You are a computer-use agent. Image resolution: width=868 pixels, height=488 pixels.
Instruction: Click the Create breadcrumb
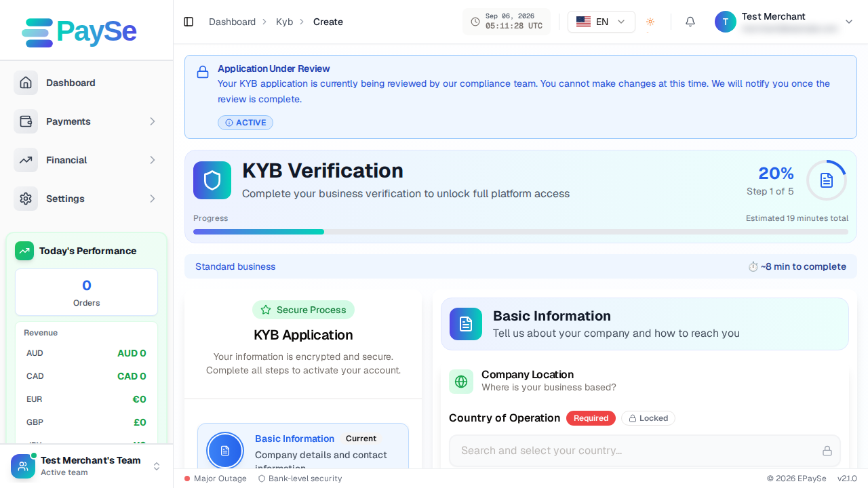click(x=328, y=22)
